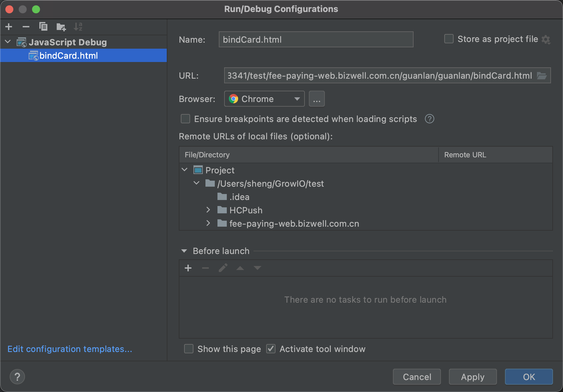Viewport: 563px width, 392px height.
Task: Enable Store as project file
Action: 449,39
